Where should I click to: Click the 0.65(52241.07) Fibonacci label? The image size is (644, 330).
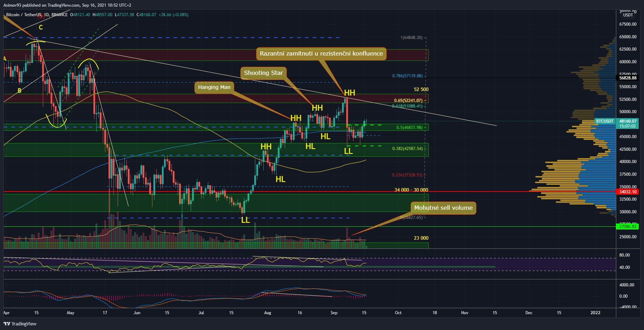coord(408,101)
